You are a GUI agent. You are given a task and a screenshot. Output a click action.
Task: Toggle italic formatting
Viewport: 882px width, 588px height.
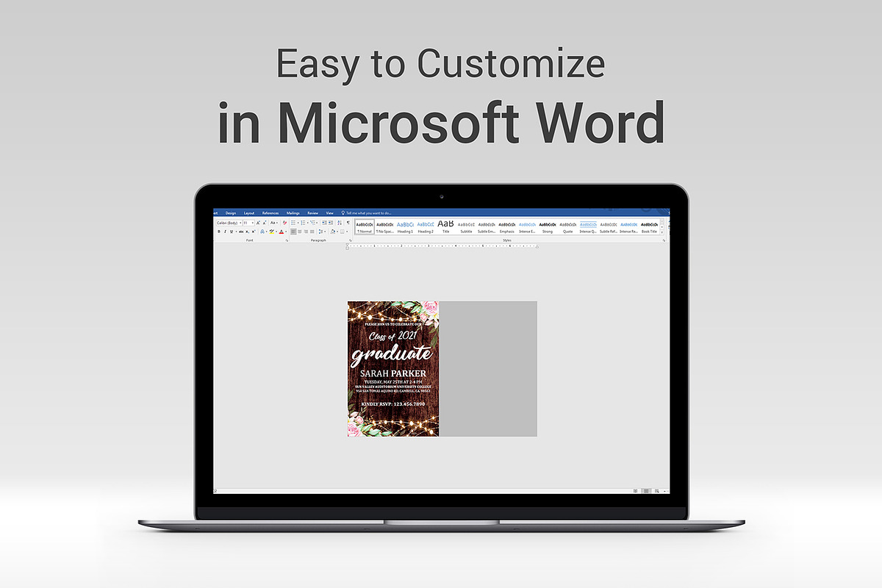tap(225, 232)
